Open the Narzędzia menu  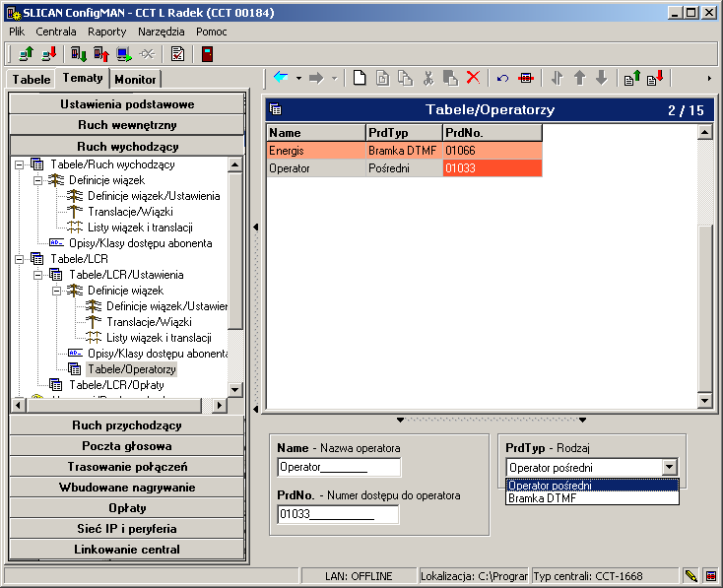[x=161, y=32]
